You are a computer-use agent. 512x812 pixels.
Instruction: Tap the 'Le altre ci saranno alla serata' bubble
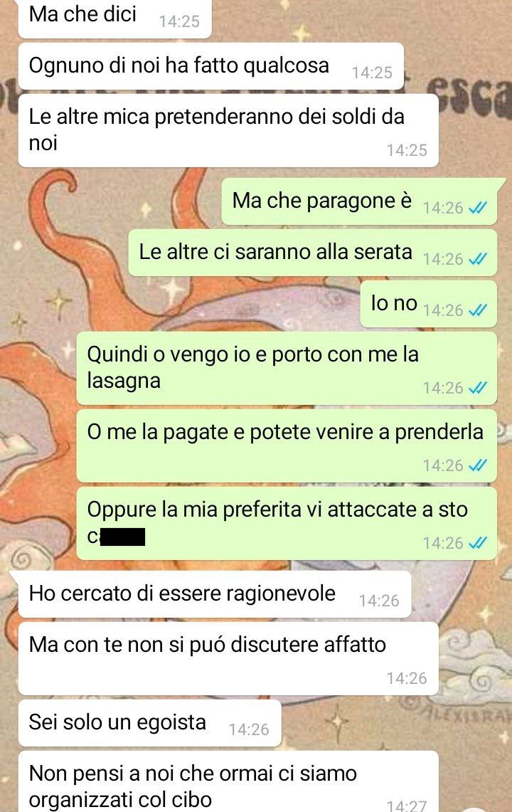313,253
